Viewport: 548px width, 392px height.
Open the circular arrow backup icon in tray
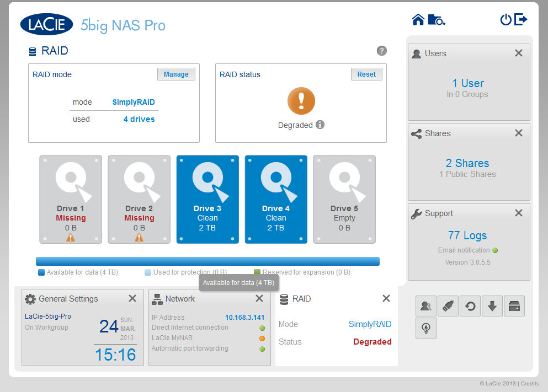[x=470, y=306]
